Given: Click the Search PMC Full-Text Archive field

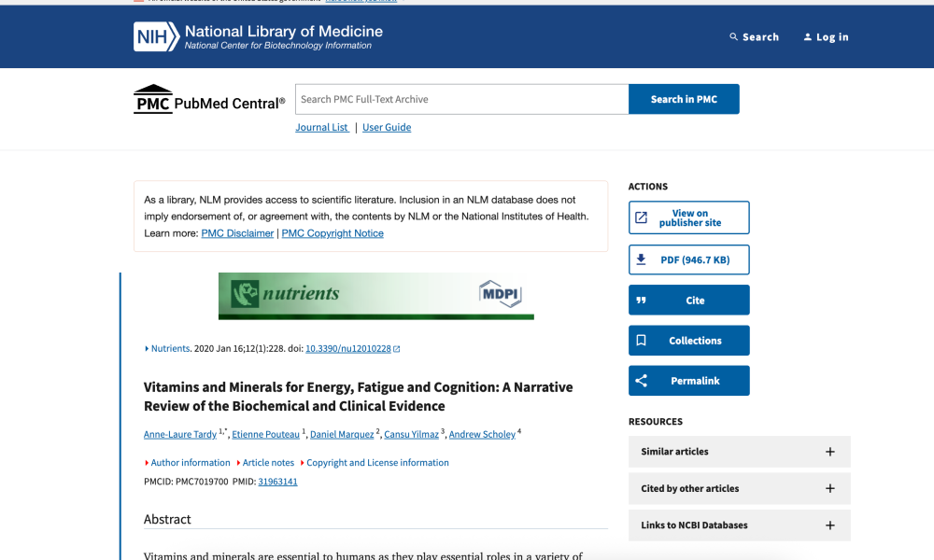Looking at the screenshot, I should click(x=461, y=99).
